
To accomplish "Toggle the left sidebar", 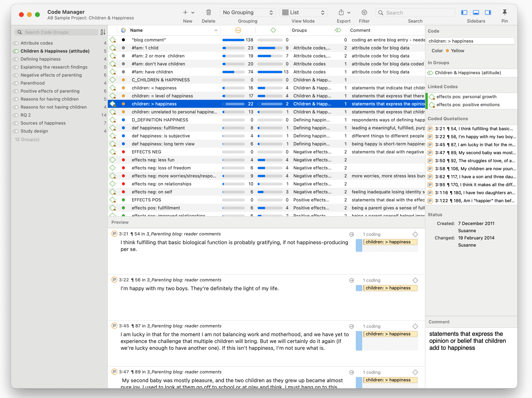I will click(464, 13).
